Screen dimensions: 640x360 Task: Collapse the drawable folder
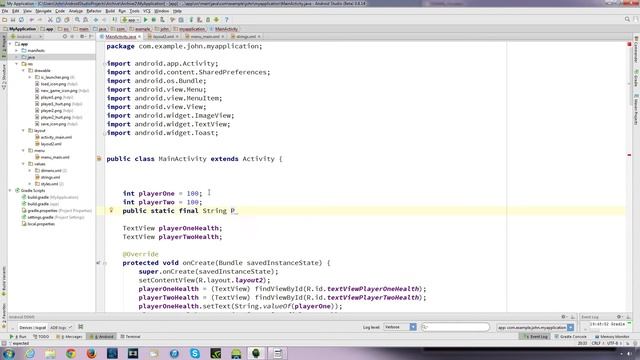[23, 71]
